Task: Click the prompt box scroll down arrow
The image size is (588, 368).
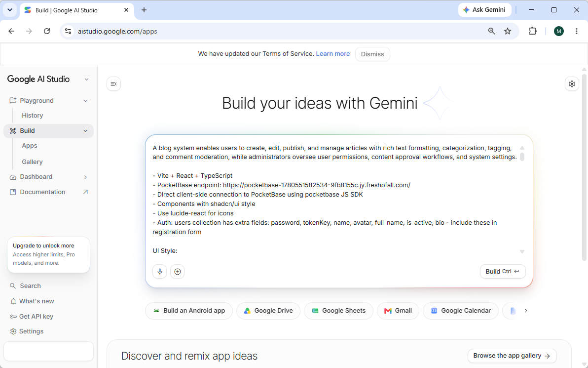Action: (521, 251)
